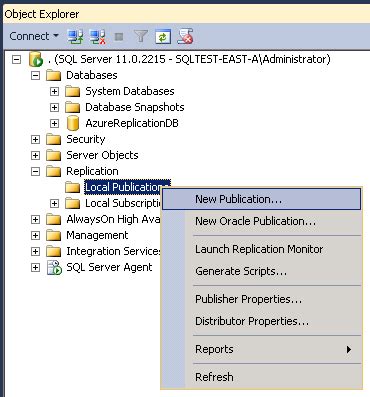The width and height of the screenshot is (370, 397).
Task: Choose New Oracle Publication... menu entry
Action: tap(261, 221)
